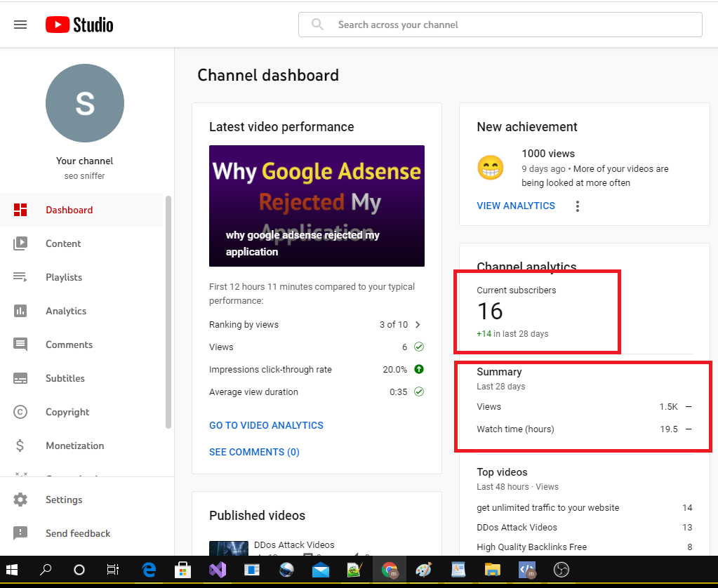Screen dimensions: 718x588
Task: Open achievement card three-dot menu
Action: coord(578,206)
